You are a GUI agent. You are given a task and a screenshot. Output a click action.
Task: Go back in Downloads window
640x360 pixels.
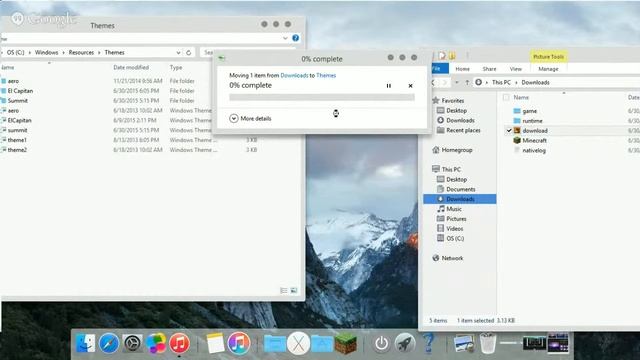click(x=433, y=82)
